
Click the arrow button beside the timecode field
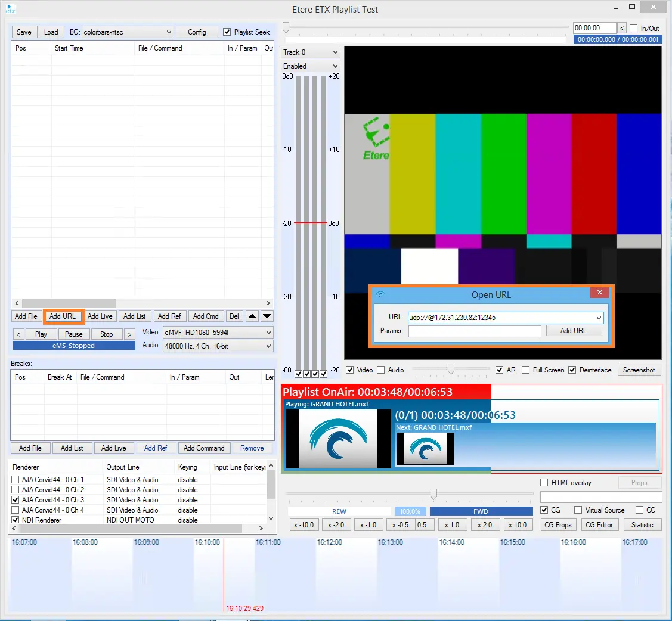(622, 28)
